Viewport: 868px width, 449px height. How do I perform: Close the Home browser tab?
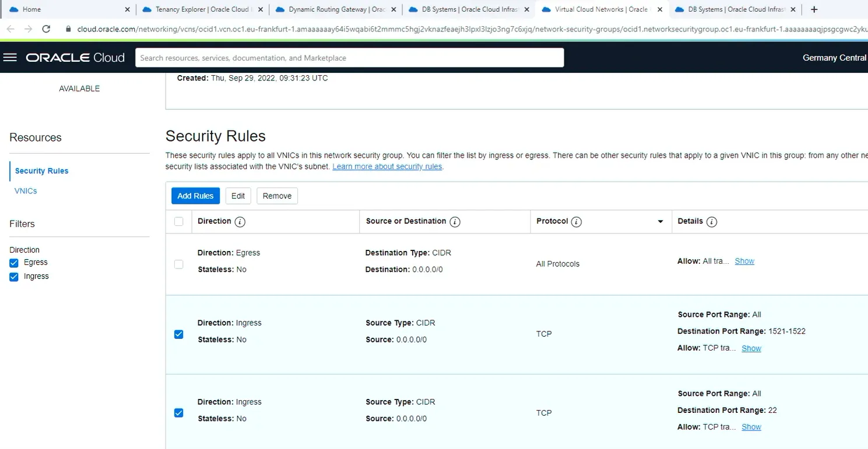[128, 9]
